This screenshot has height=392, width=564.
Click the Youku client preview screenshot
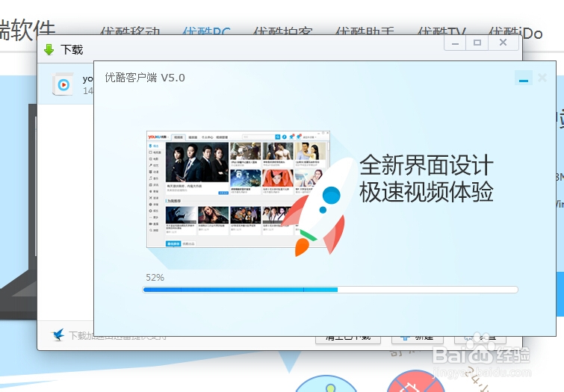tap(238, 189)
